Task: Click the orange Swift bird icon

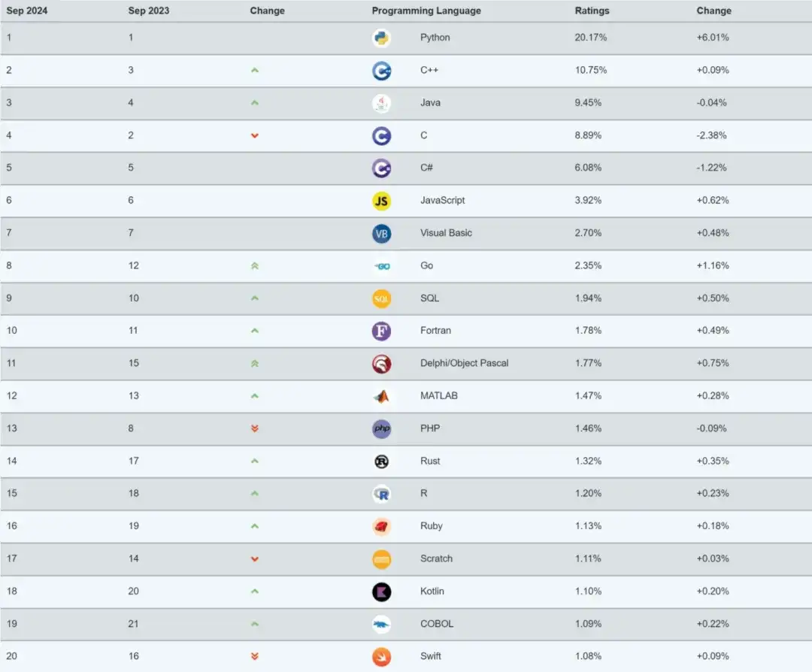Action: [381, 656]
